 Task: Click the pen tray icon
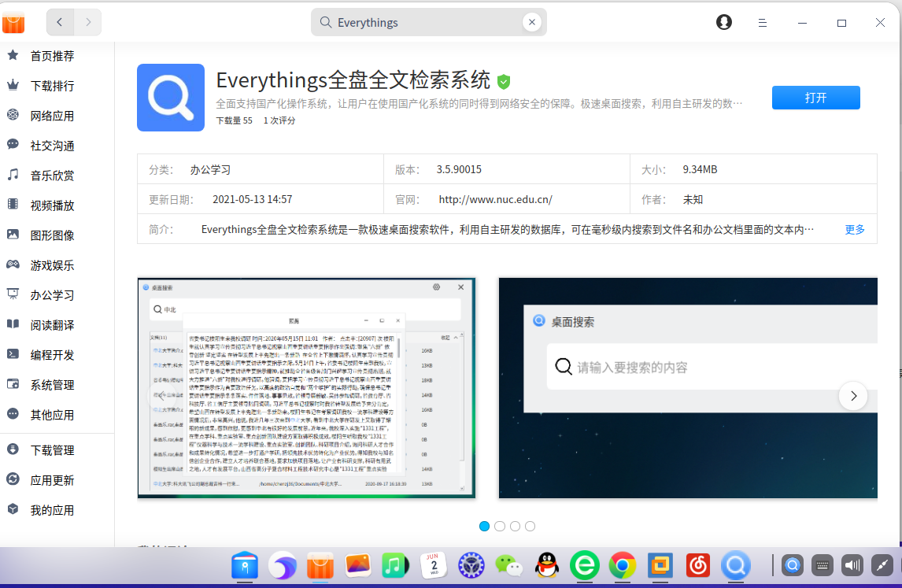[882, 565]
